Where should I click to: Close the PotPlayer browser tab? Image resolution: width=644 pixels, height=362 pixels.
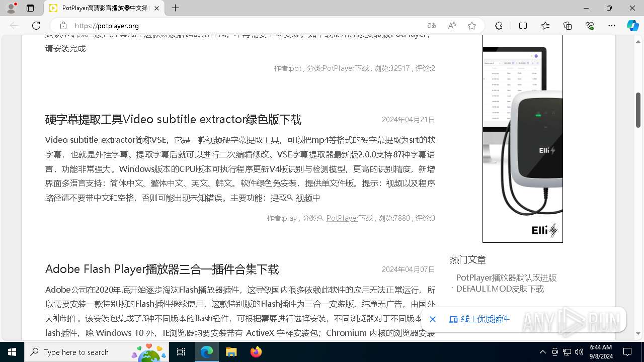[x=157, y=8]
